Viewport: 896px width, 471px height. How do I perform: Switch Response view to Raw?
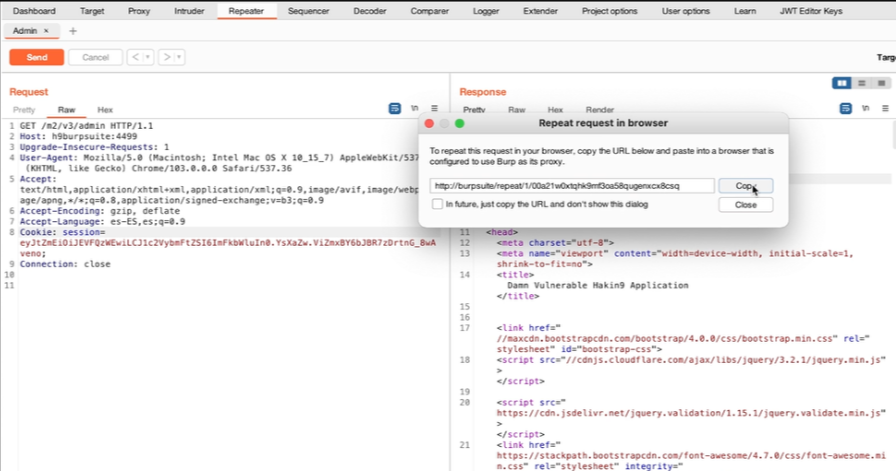(517, 110)
